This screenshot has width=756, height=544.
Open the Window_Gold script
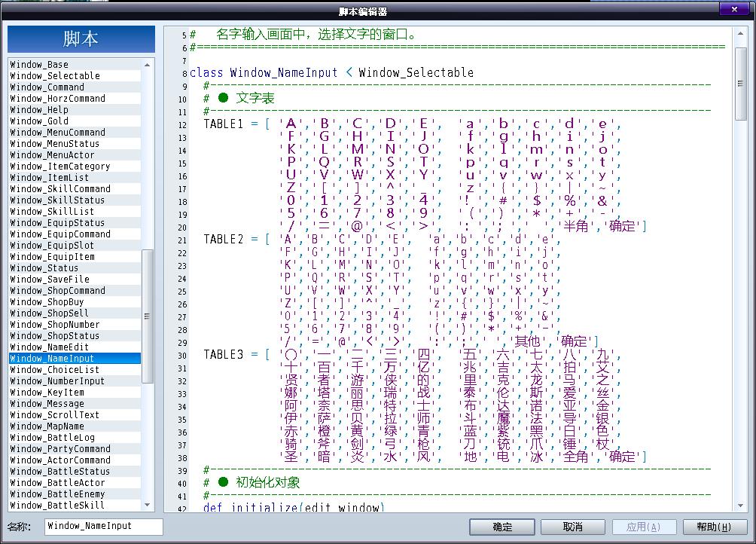39,121
